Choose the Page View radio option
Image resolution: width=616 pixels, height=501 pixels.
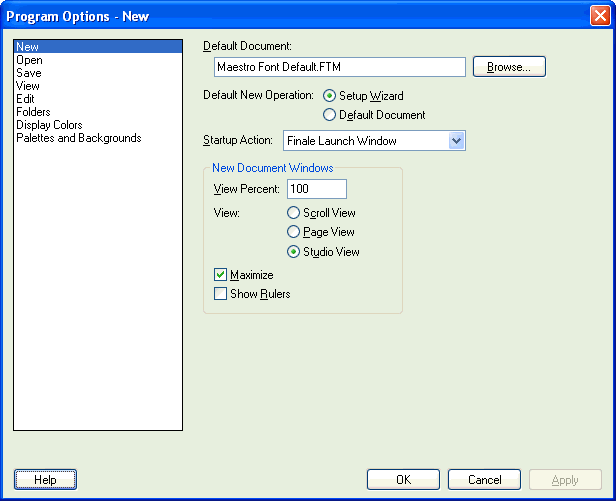(293, 232)
